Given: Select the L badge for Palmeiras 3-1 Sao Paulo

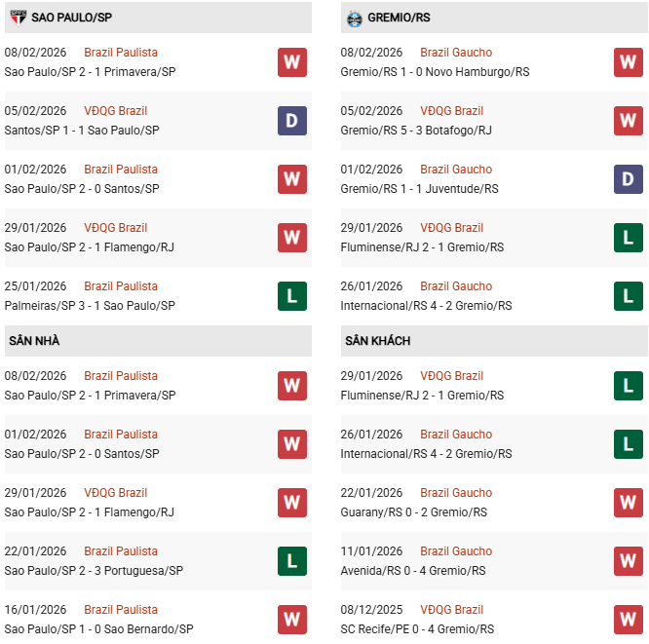Looking at the screenshot, I should click(x=291, y=296).
